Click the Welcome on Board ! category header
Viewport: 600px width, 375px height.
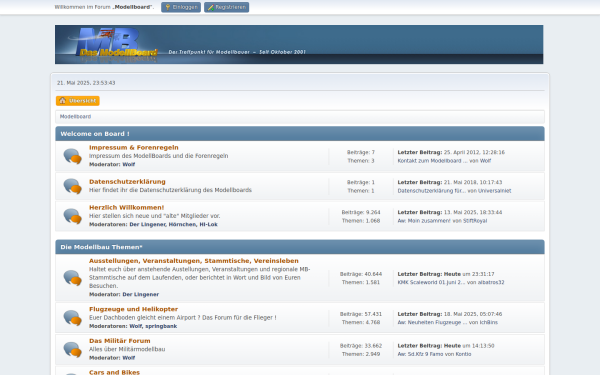(300, 134)
